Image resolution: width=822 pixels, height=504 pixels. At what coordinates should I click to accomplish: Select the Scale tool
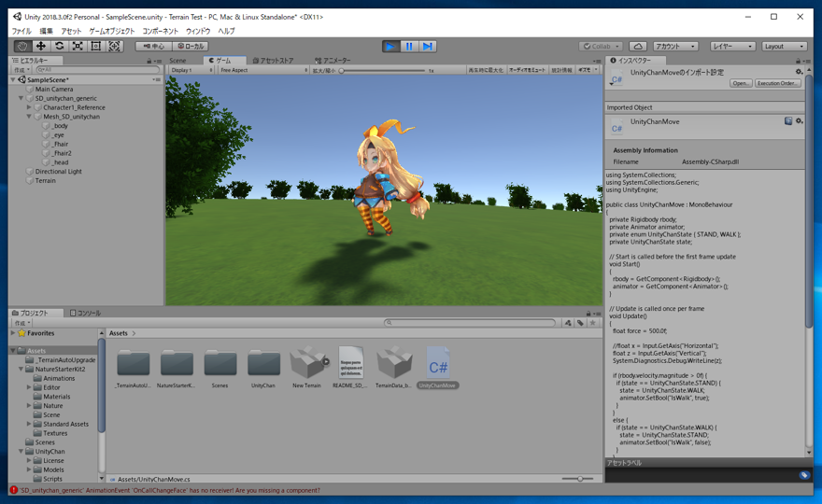78,46
